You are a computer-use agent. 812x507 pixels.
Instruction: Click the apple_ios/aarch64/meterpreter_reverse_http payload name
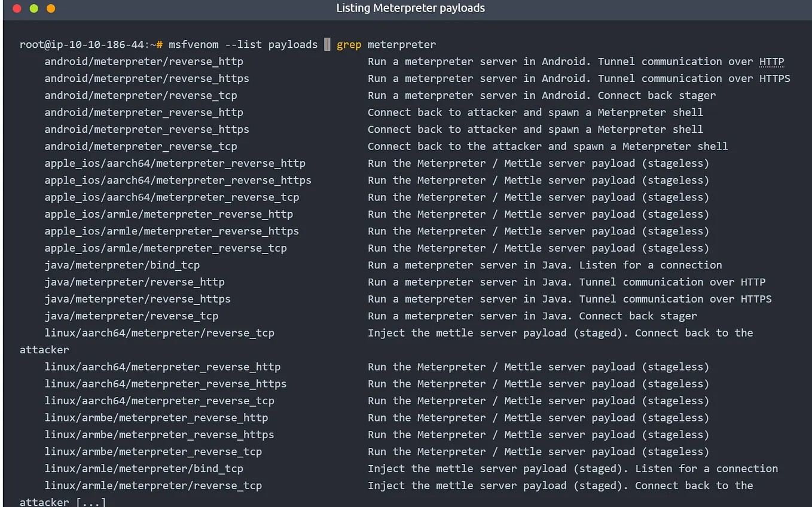pyautogui.click(x=175, y=163)
